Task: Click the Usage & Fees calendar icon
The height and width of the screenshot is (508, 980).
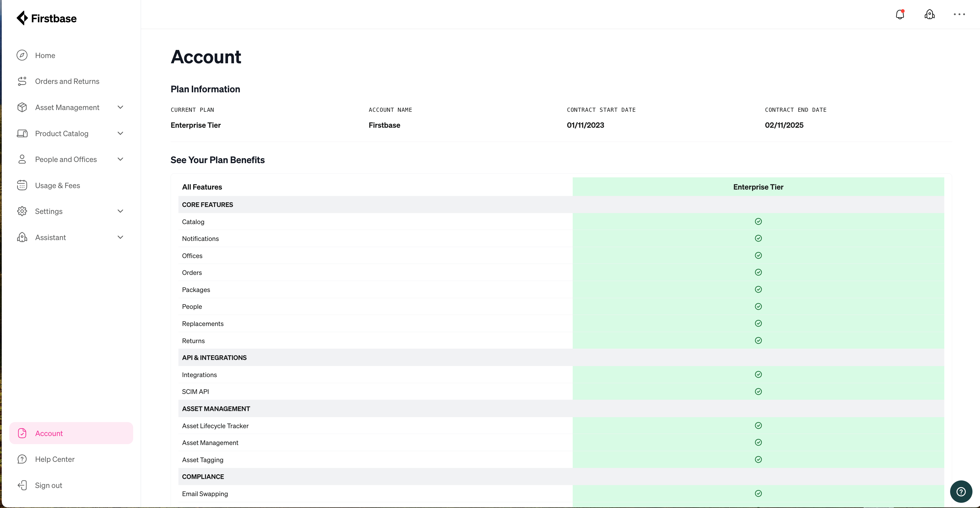Action: pos(22,185)
